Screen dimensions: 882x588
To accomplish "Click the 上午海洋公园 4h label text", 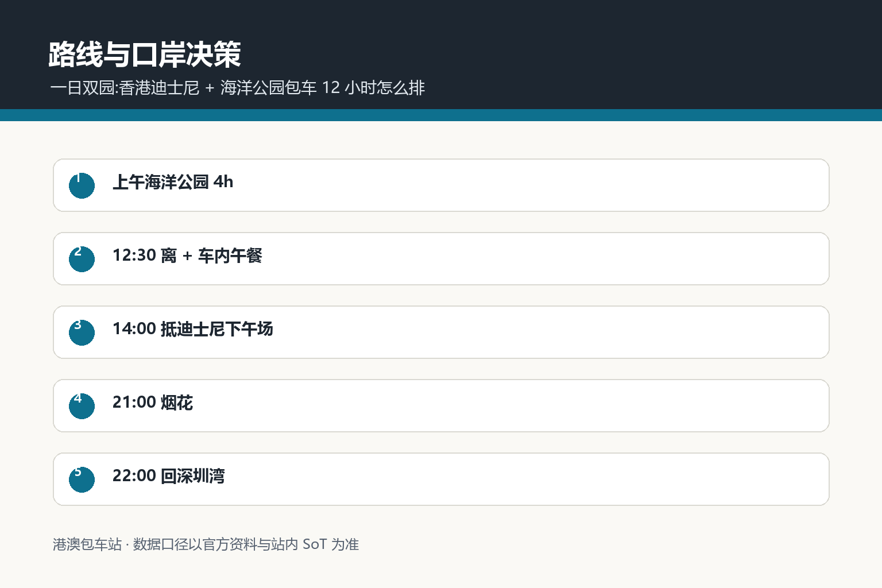I will click(173, 182).
